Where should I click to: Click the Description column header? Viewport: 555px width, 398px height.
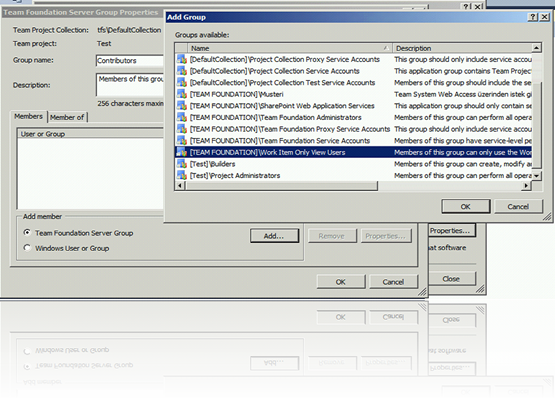click(x=462, y=48)
